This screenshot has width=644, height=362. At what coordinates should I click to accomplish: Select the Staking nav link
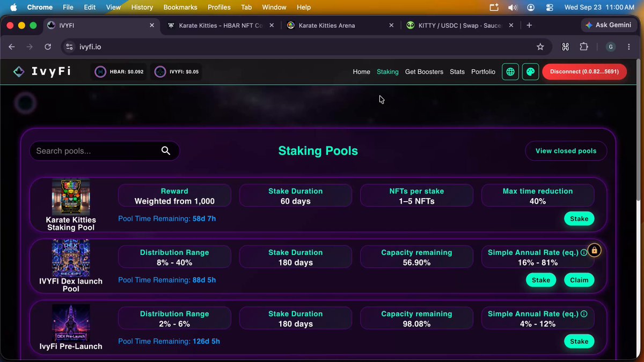(x=387, y=72)
